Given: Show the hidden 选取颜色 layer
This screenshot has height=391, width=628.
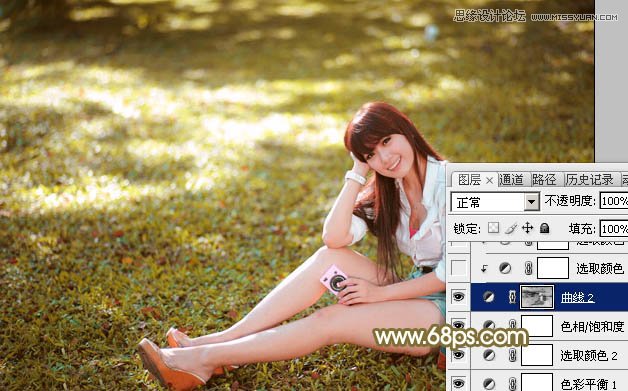Looking at the screenshot, I should tap(459, 268).
